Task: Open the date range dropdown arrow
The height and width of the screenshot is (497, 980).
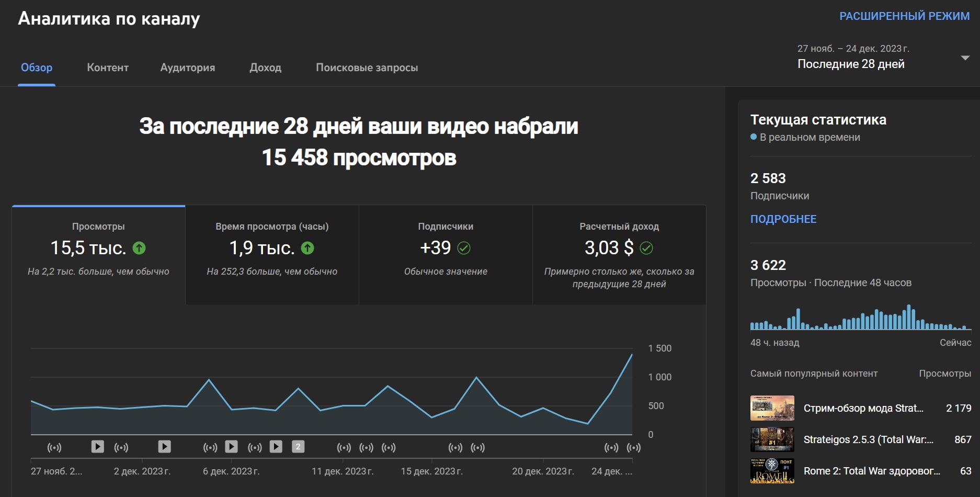Action: tap(965, 58)
